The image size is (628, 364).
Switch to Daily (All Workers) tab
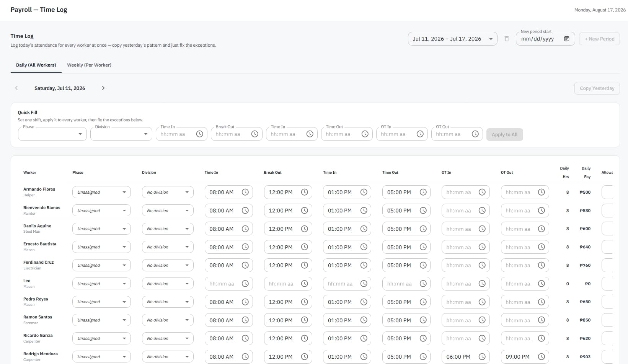tap(36, 65)
